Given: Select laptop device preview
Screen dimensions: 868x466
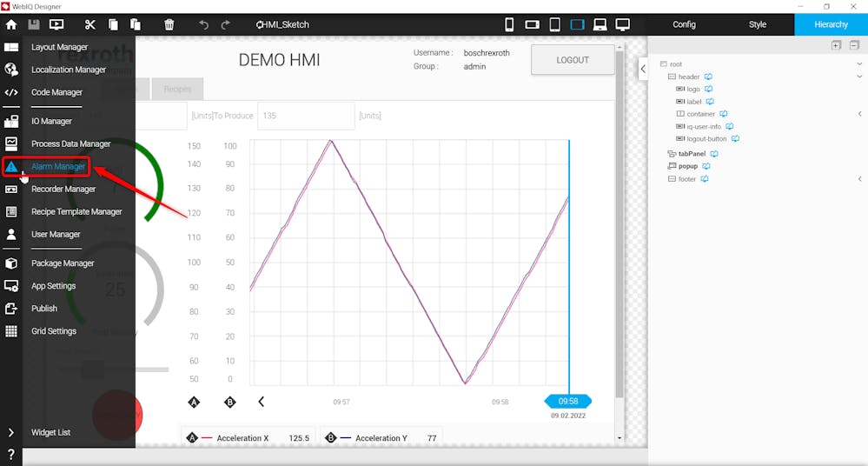Looking at the screenshot, I should coord(600,24).
